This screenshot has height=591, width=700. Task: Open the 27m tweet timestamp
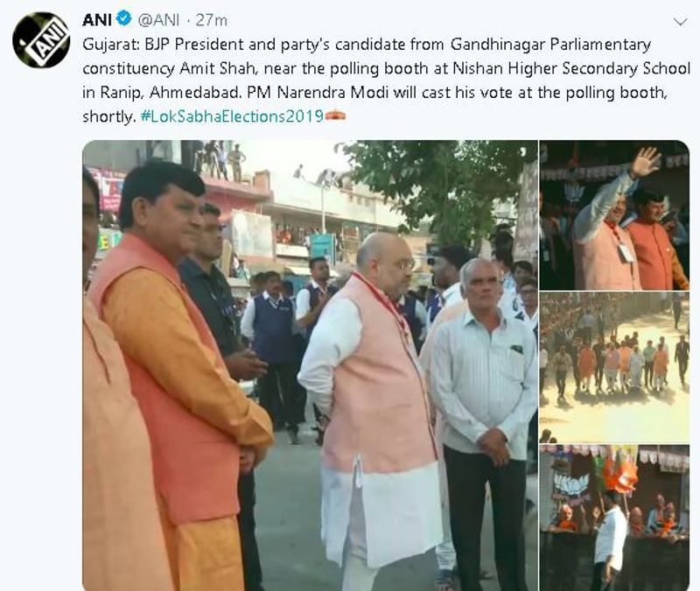(211, 20)
